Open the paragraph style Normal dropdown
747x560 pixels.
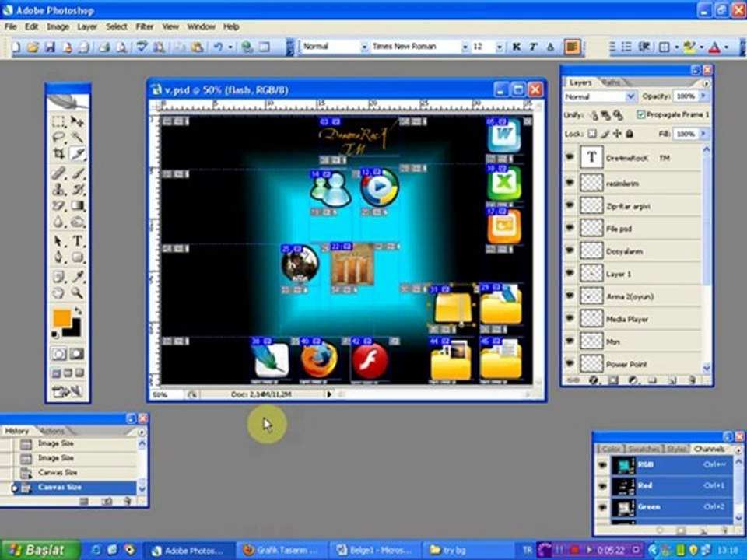(364, 47)
